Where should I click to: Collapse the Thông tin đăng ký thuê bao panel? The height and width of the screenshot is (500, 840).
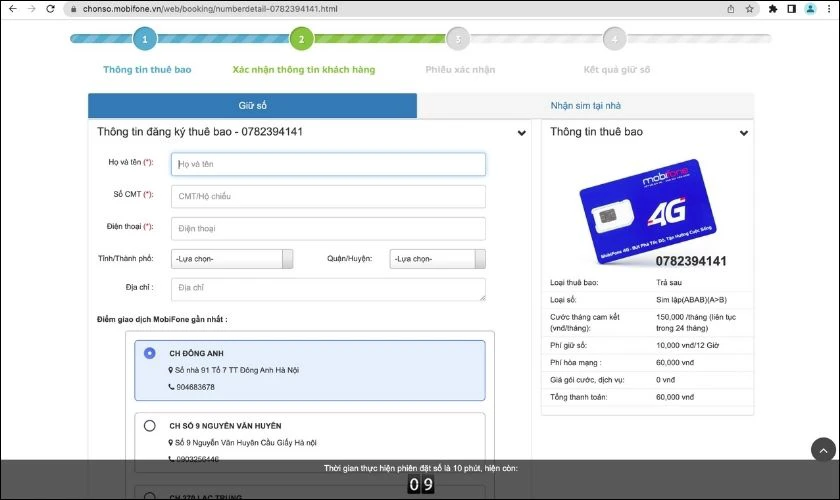[521, 133]
